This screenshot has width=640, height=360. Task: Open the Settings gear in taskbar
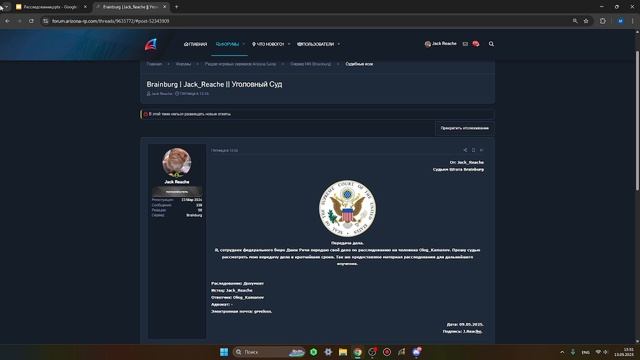tap(328, 352)
